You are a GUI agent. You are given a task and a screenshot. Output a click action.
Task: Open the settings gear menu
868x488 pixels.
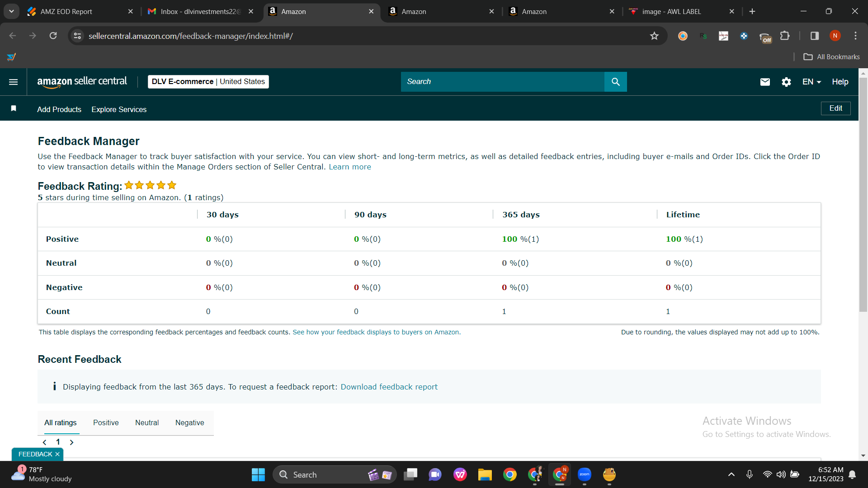coord(786,82)
